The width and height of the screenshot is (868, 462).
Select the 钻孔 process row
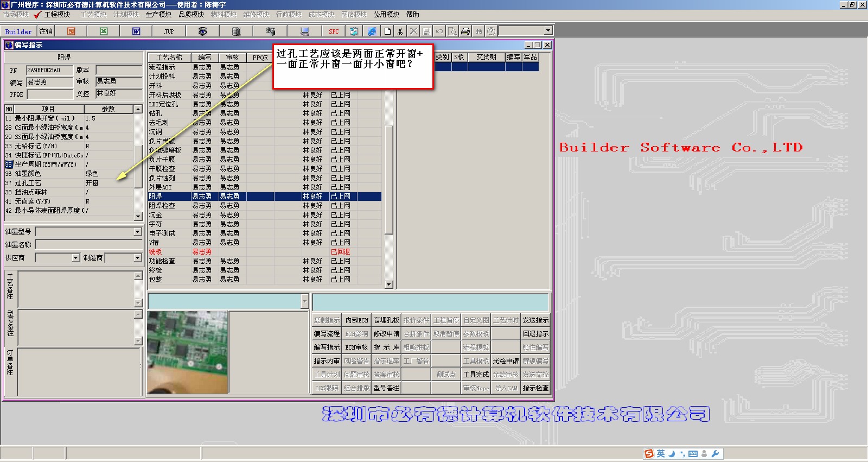[264, 113]
